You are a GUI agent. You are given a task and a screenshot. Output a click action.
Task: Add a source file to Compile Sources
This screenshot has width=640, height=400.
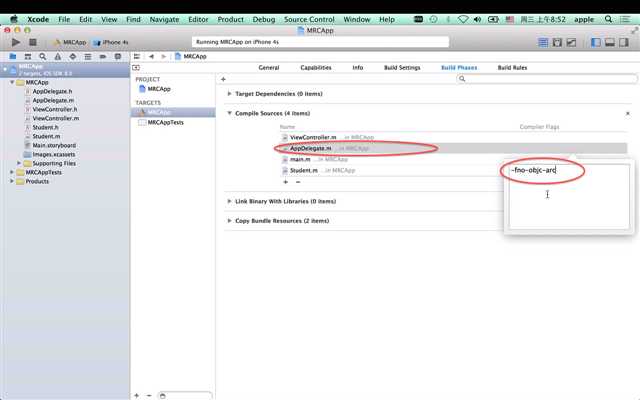point(286,182)
